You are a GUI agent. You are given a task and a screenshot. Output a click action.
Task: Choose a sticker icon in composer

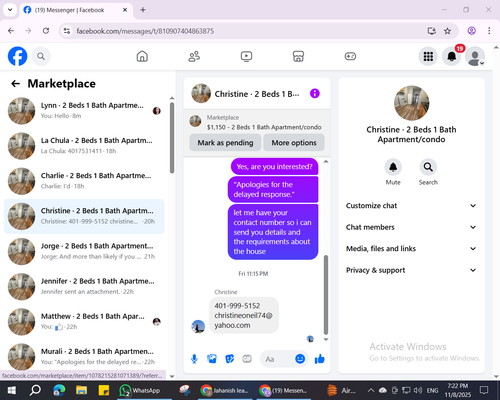(x=230, y=359)
